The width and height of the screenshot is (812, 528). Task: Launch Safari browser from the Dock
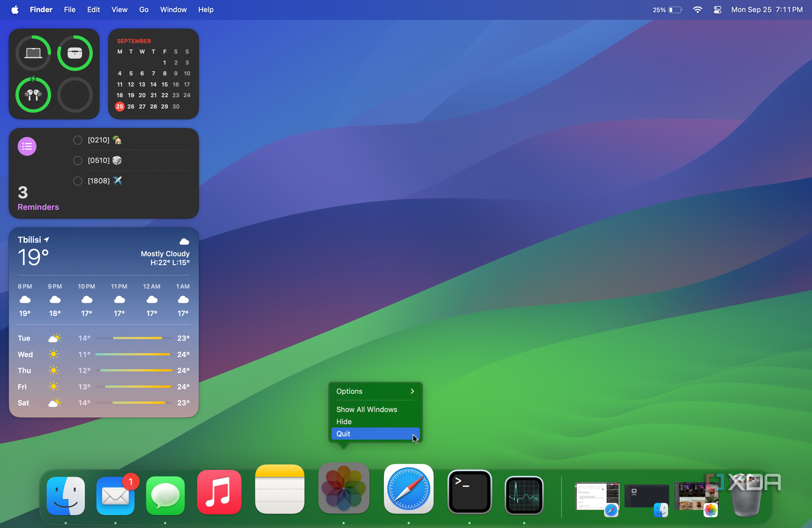pyautogui.click(x=408, y=489)
